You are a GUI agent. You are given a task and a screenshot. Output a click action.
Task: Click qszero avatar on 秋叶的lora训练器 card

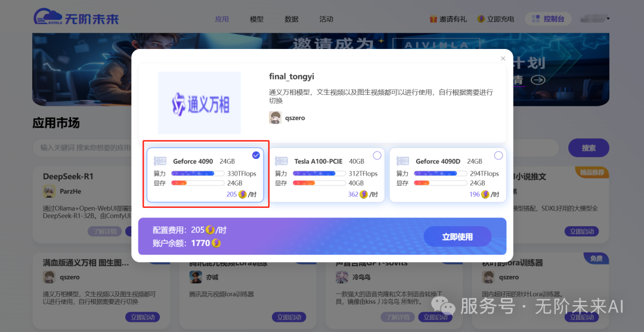(488, 277)
